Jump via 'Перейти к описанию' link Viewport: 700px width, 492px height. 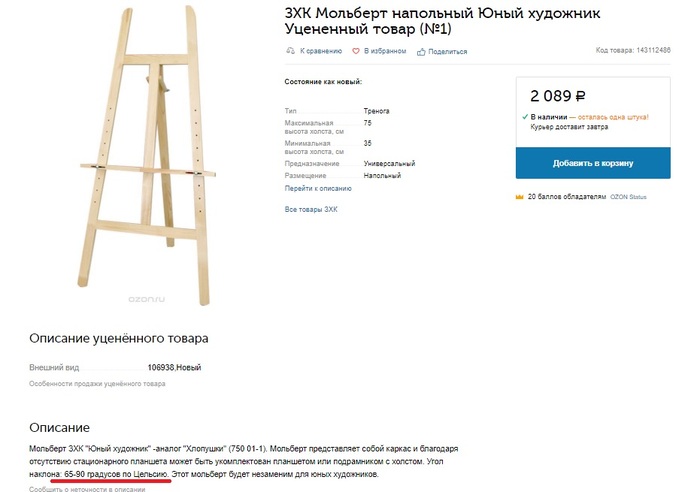coord(318,188)
